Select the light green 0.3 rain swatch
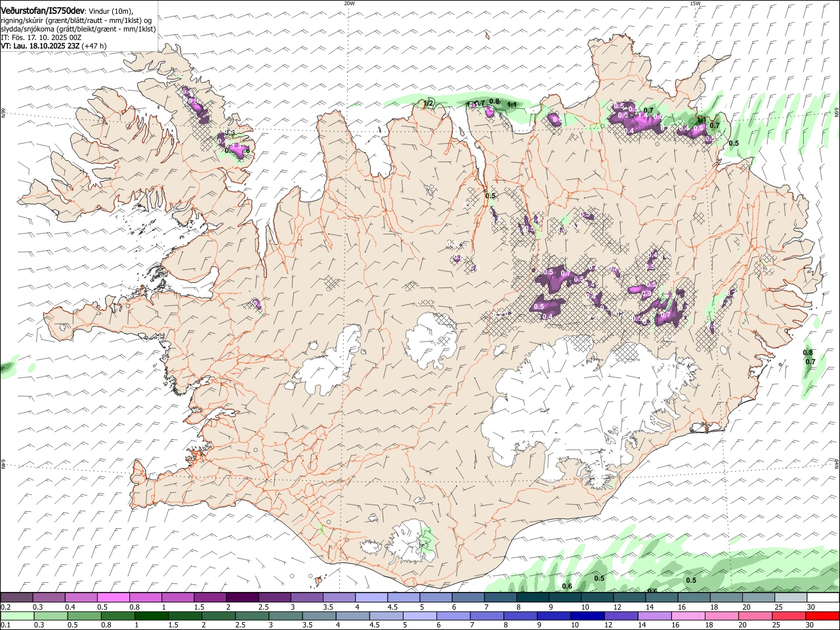 51,616
